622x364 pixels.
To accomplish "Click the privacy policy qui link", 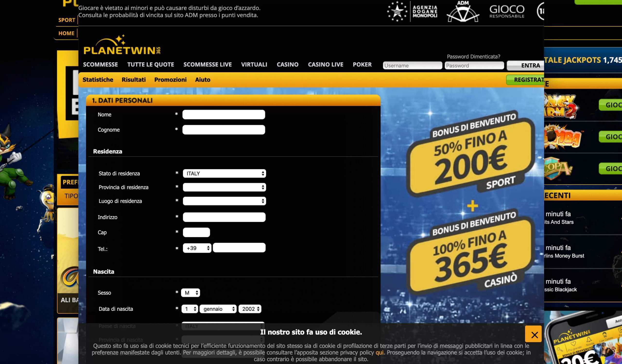I will pyautogui.click(x=379, y=353).
